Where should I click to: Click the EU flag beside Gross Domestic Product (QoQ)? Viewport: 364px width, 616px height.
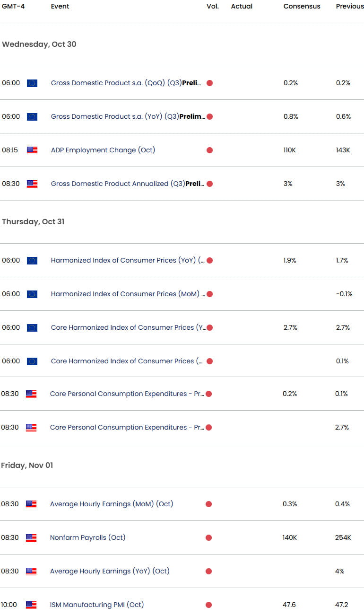coord(31,83)
